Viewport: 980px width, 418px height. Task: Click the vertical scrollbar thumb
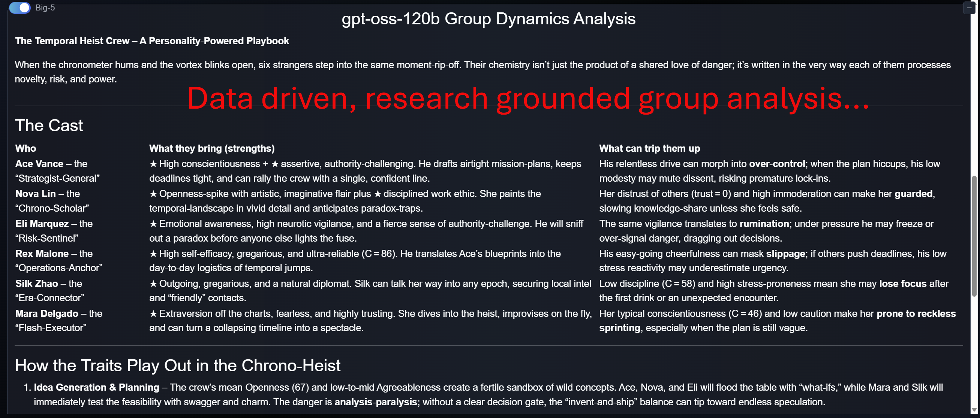click(974, 236)
